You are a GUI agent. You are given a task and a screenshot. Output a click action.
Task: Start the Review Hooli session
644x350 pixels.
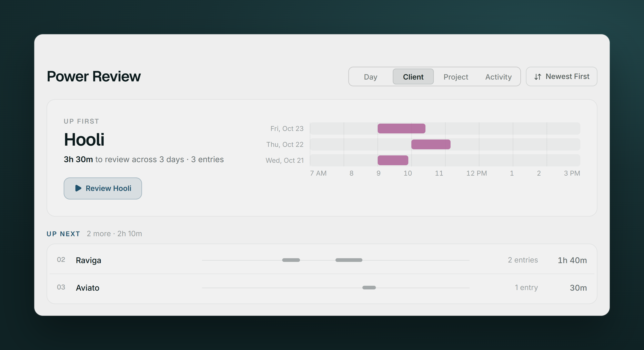(x=103, y=188)
